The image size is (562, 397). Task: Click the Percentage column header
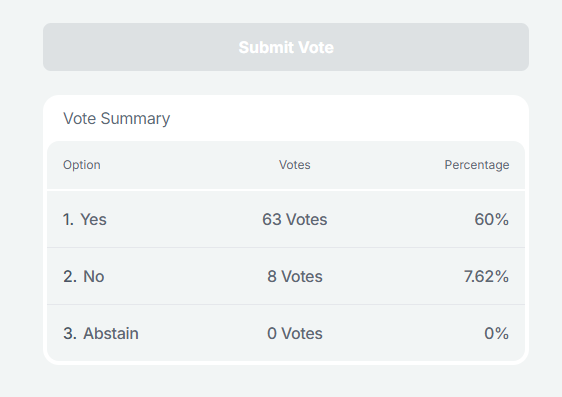pyautogui.click(x=477, y=165)
